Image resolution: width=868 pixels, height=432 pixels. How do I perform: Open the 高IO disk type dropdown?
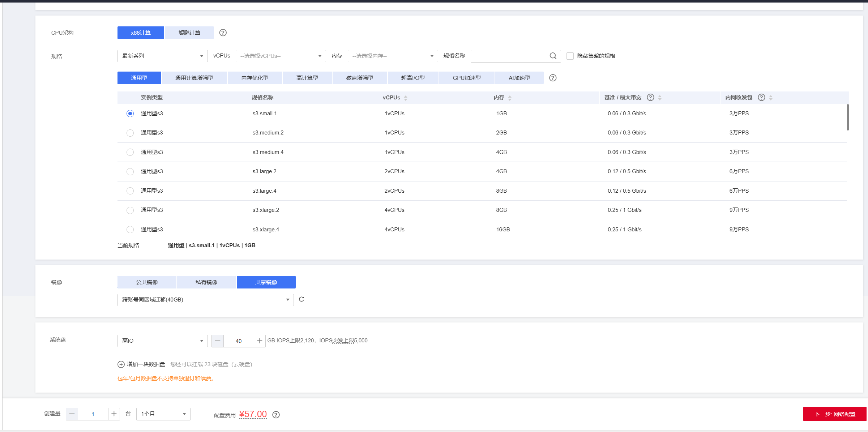pos(163,341)
